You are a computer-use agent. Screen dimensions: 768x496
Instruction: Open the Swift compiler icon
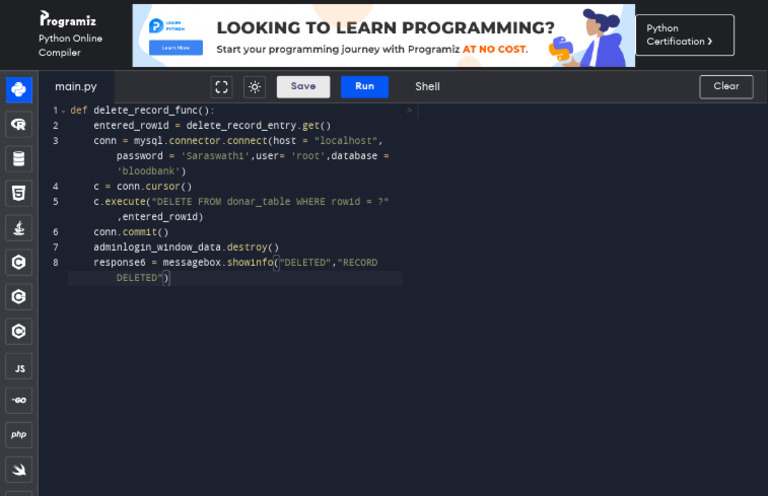(19, 470)
